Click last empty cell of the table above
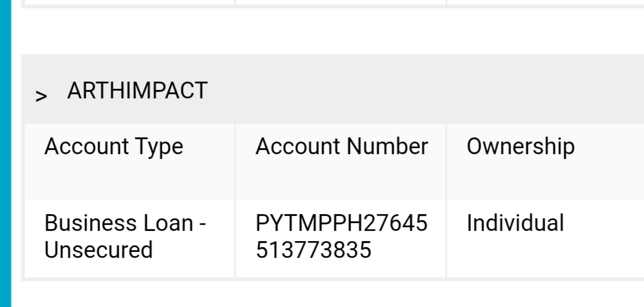The image size is (644, 307). pos(545,2)
